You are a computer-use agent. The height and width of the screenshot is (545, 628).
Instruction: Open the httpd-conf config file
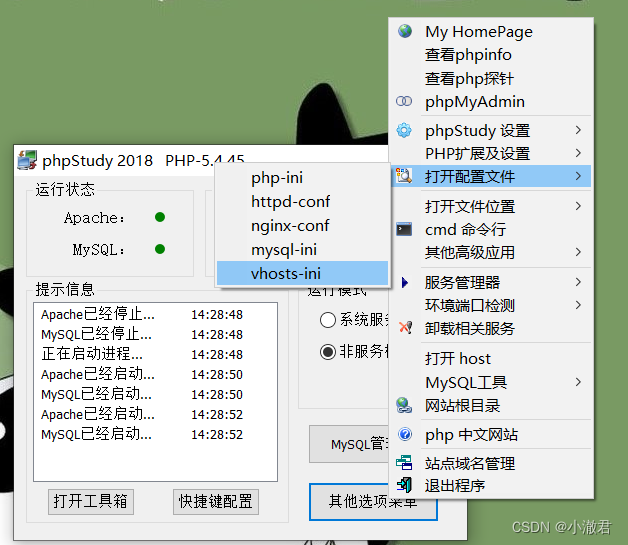[x=302, y=201]
